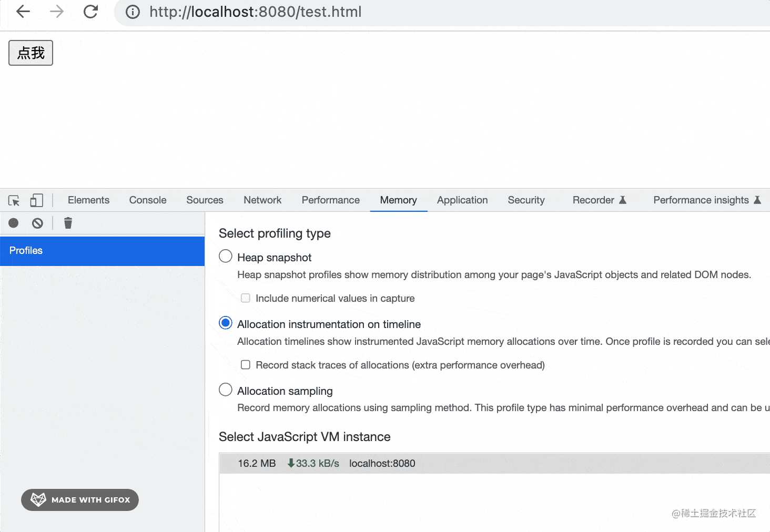Switch to the Console tab
The width and height of the screenshot is (770, 532).
coord(148,200)
